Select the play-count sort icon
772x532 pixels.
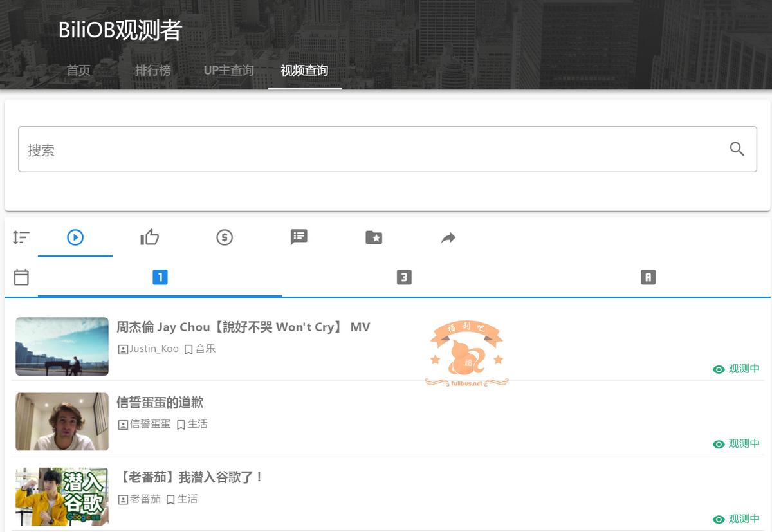point(75,237)
